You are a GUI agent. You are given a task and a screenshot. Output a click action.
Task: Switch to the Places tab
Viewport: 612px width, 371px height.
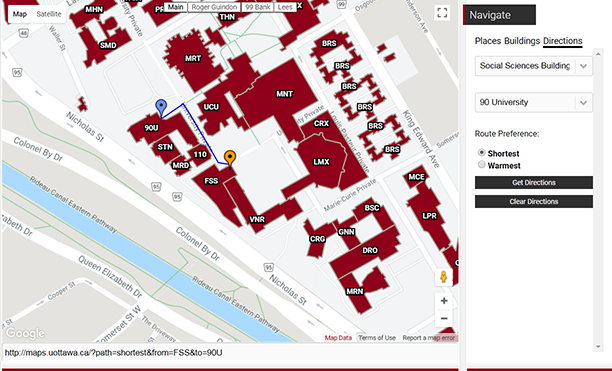[487, 41]
